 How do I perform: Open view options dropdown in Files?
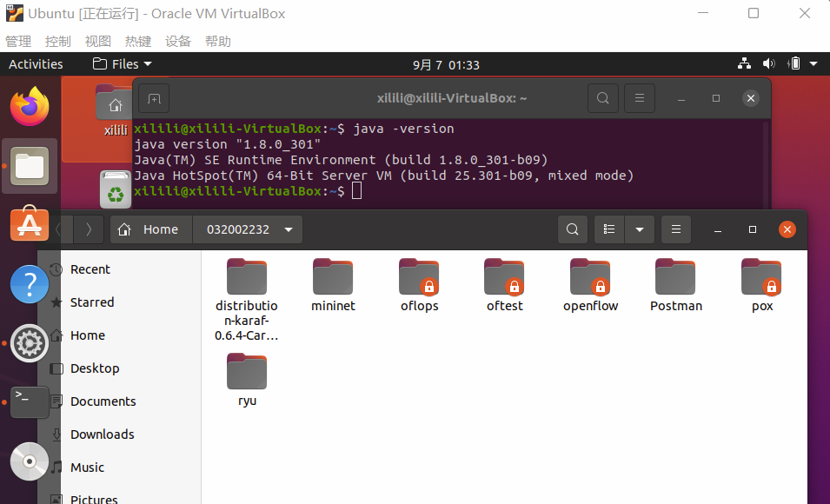click(640, 229)
